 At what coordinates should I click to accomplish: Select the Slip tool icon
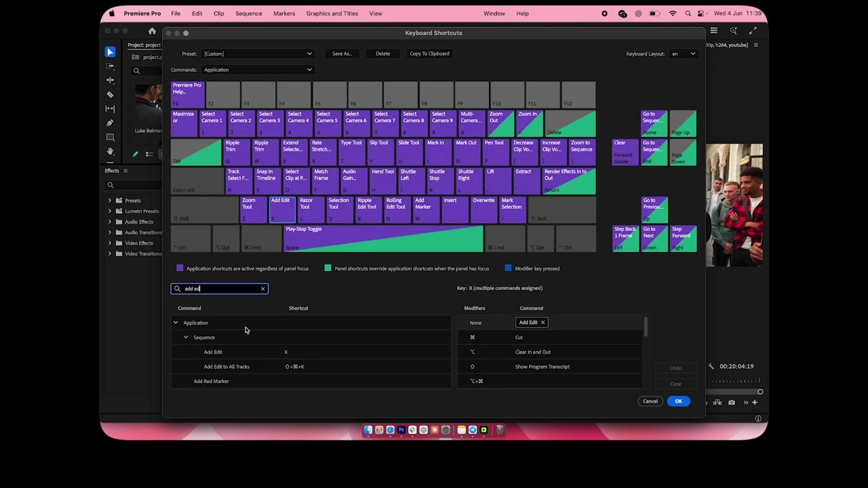tap(110, 109)
